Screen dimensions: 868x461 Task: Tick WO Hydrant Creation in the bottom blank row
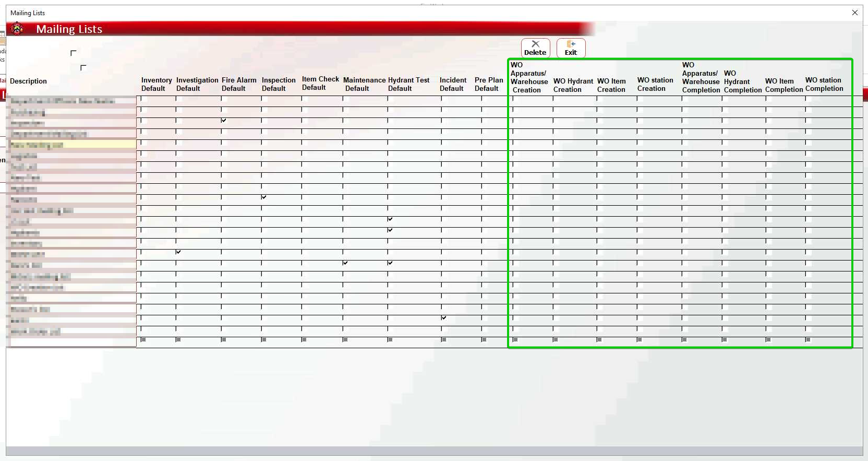tap(556, 340)
